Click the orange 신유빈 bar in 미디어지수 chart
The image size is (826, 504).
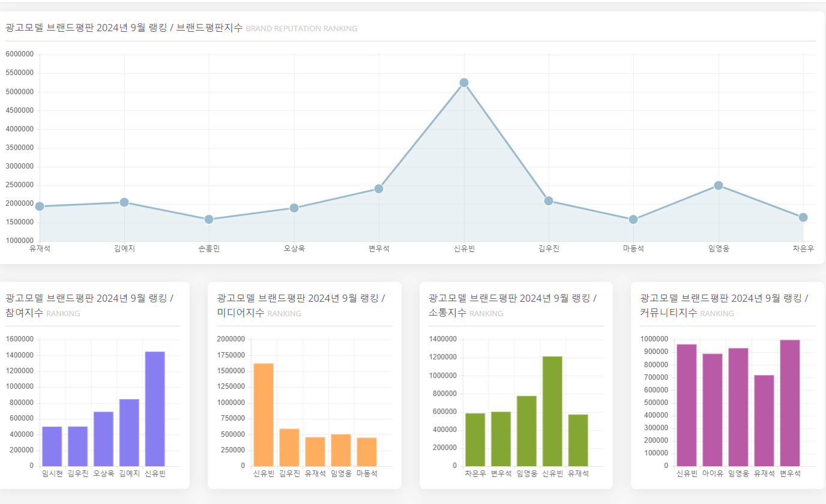tap(264, 415)
